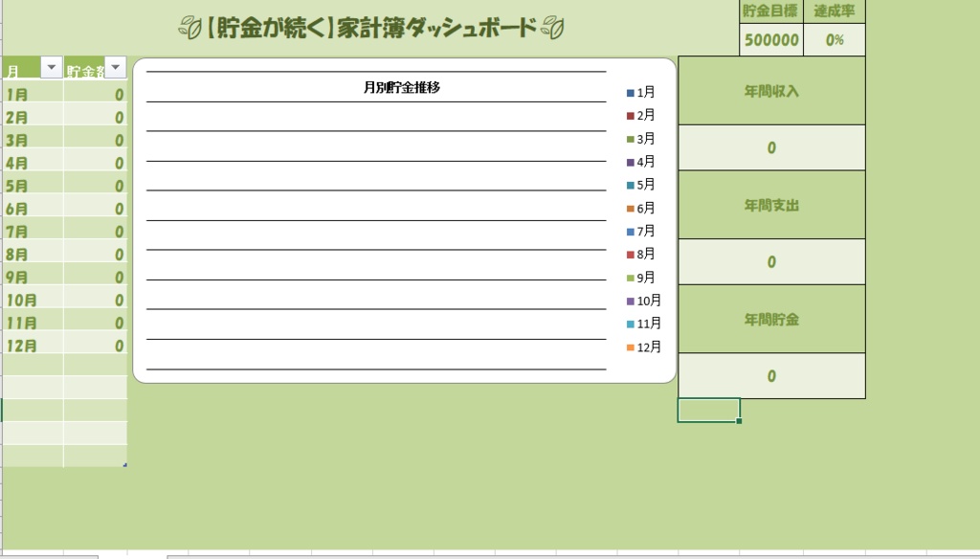Select the 達成率 header cell
Screen dimensions: 980x559
click(x=835, y=11)
